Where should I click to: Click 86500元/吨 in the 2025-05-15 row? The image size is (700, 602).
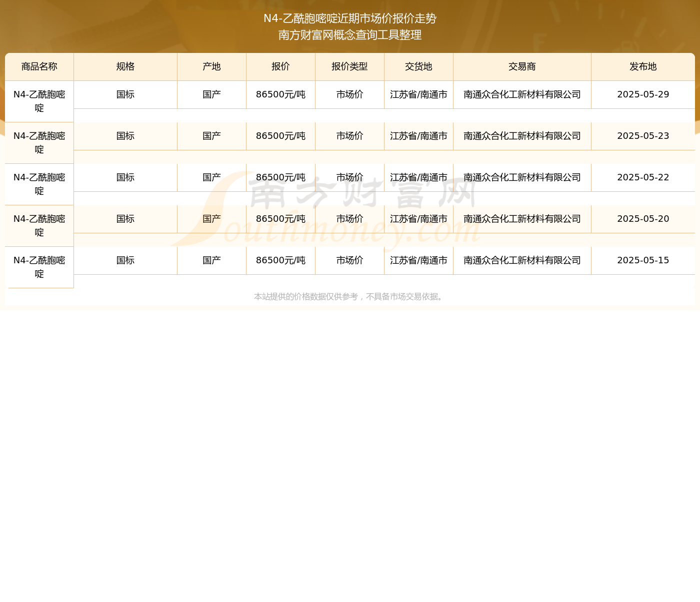281,260
